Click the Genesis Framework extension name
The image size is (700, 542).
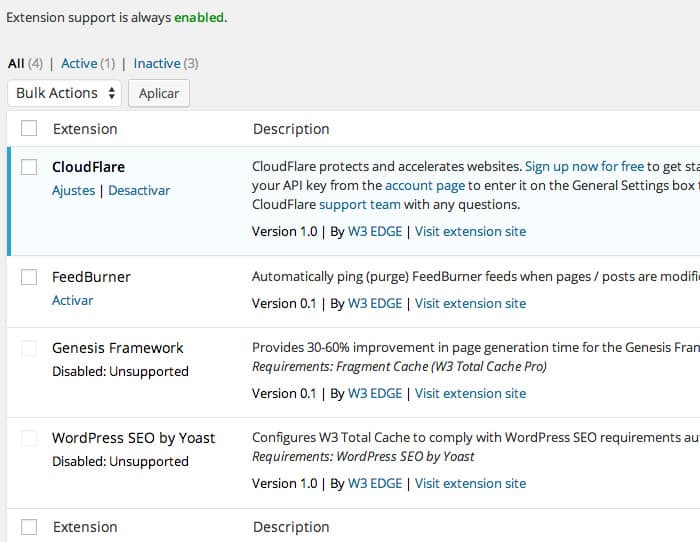(117, 348)
